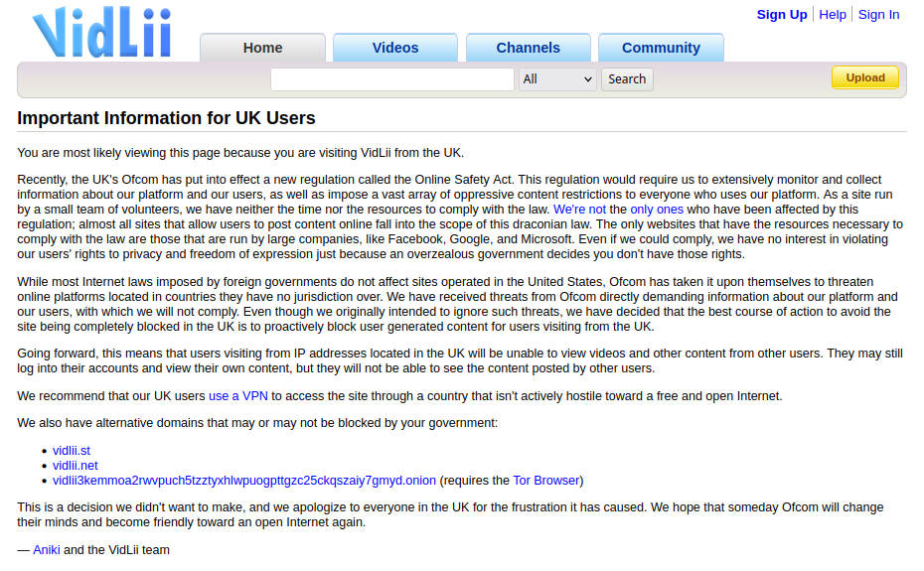Switch to the Videos tab
This screenshot has height=571, width=924.
click(x=395, y=48)
